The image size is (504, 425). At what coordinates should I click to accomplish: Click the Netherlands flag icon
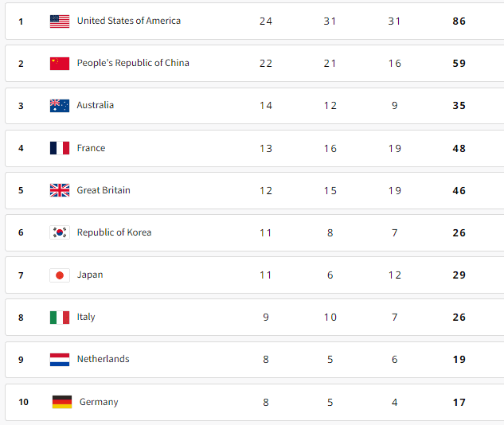(60, 360)
